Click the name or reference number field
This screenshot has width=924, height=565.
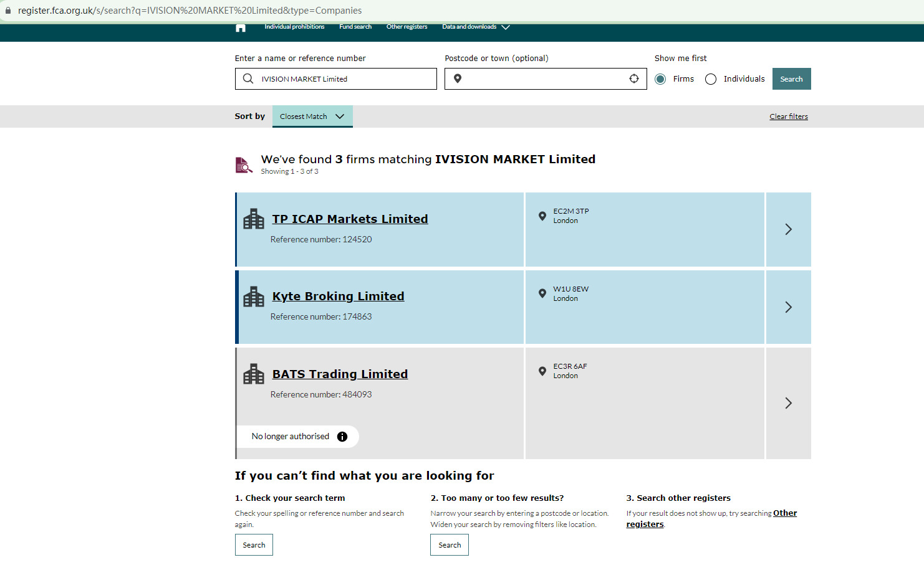point(346,79)
